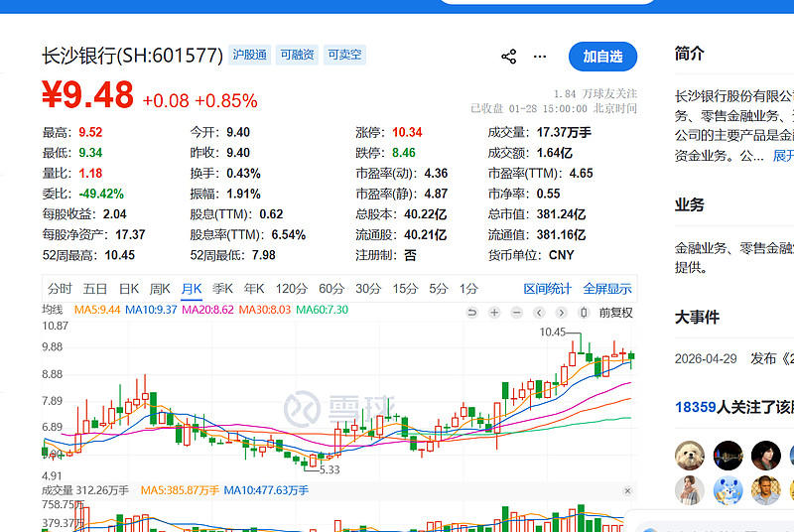The image size is (794, 532).
Task: Click the 大事件 section heading
Action: point(697,318)
